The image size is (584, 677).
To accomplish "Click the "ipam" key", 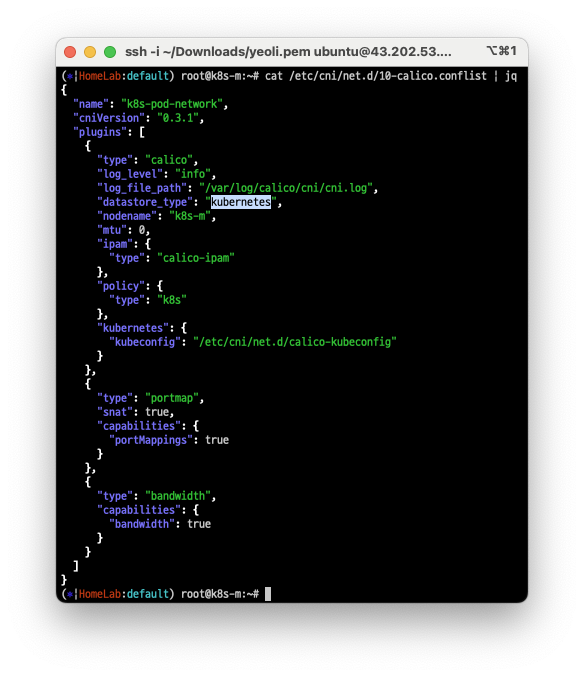I will (115, 244).
